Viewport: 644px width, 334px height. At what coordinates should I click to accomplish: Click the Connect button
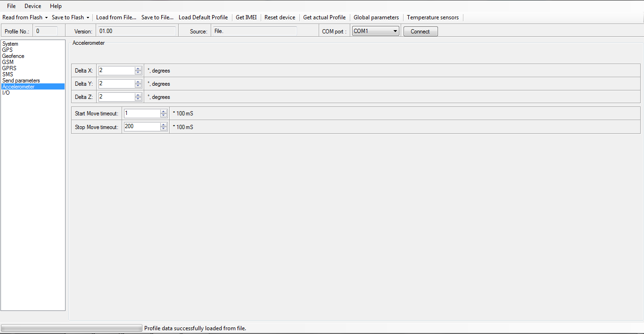pos(420,32)
